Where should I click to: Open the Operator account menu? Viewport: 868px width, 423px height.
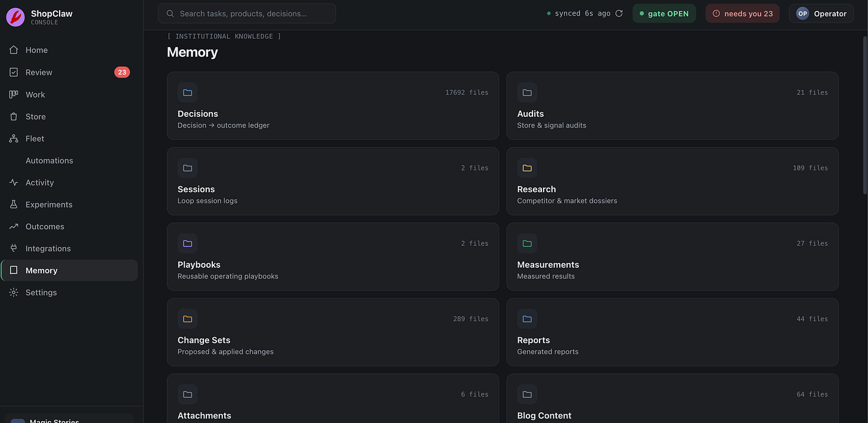821,13
